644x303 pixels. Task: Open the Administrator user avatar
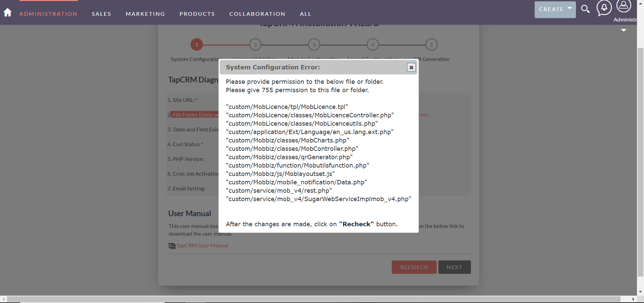point(624,6)
